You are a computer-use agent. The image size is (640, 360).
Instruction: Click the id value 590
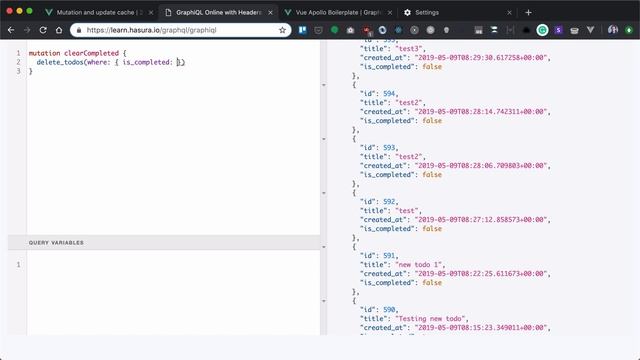(389, 309)
